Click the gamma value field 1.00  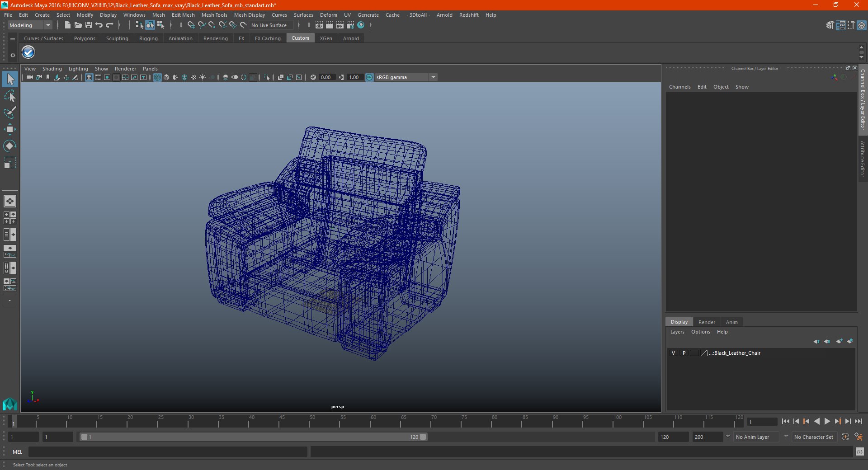coord(355,77)
